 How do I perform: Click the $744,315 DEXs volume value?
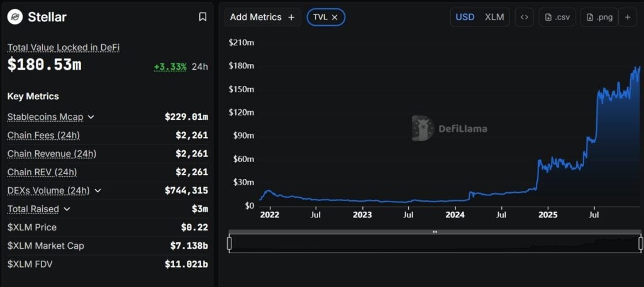point(186,191)
